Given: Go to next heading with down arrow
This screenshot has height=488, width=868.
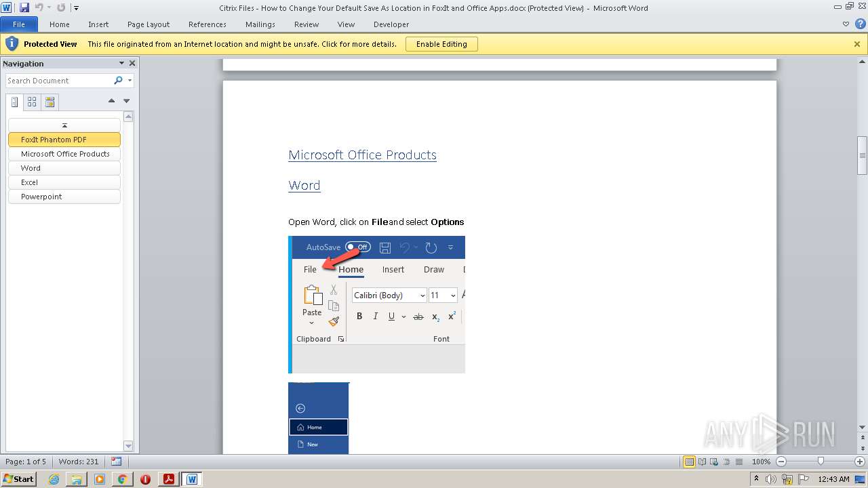Looking at the screenshot, I should pos(126,101).
